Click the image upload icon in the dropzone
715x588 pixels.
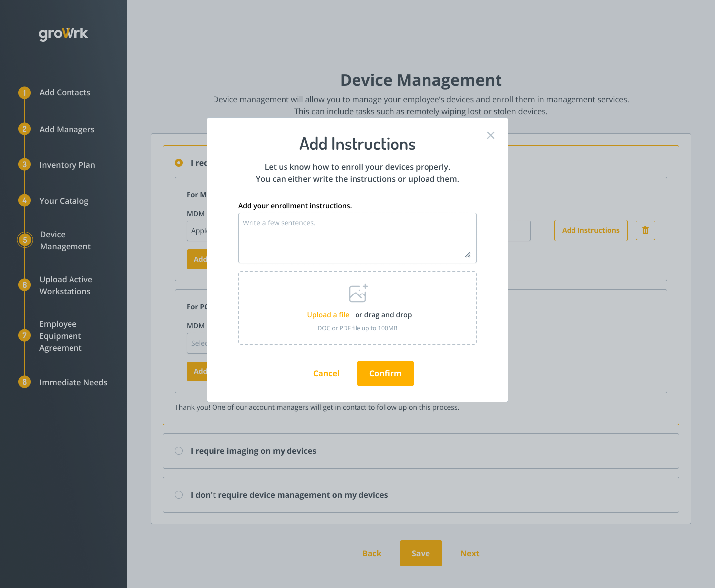(357, 294)
